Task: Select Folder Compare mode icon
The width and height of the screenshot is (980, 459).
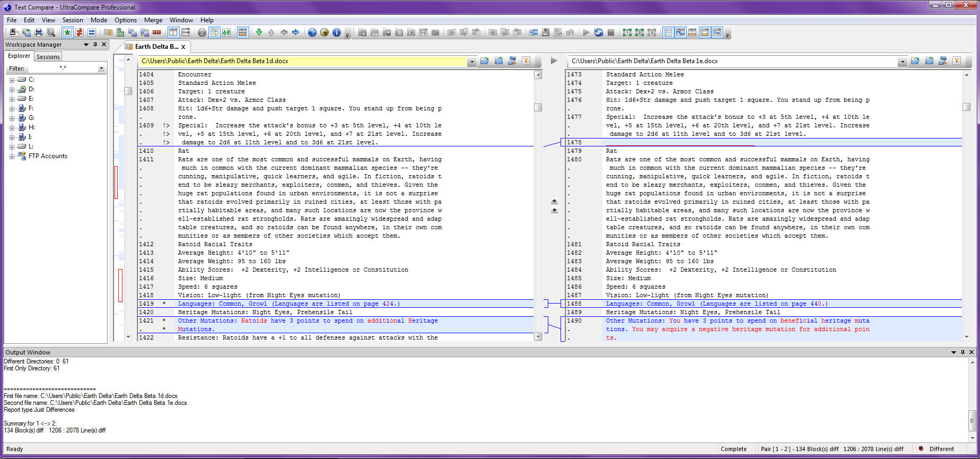Action: (133, 33)
